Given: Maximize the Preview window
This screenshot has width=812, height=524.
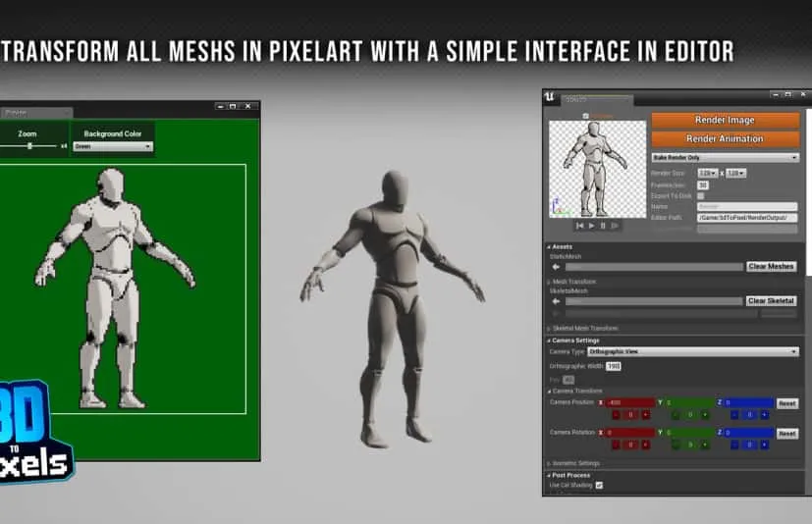Looking at the screenshot, I should point(233,106).
